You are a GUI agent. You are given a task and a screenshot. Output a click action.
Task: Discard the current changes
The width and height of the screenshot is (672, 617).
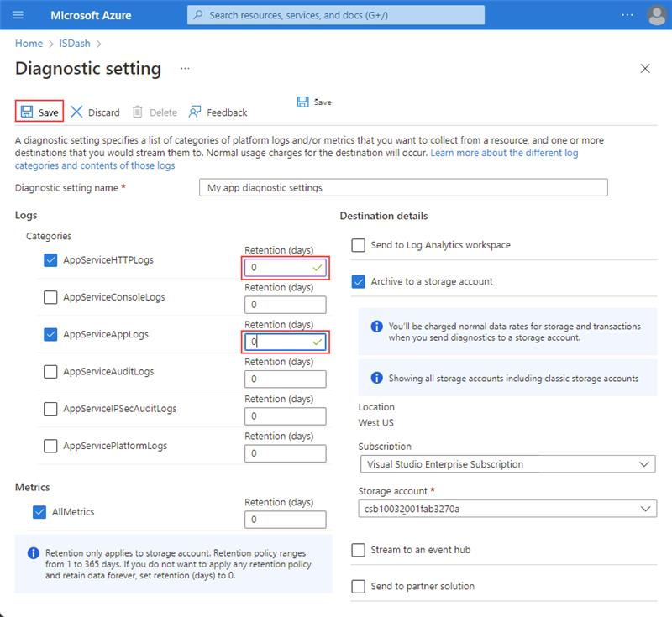(x=96, y=112)
